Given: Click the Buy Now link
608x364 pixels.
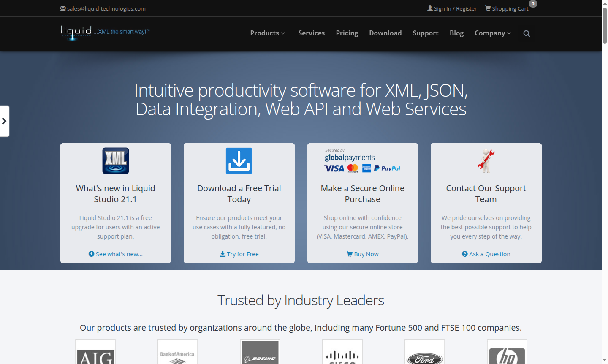Looking at the screenshot, I should click(362, 254).
